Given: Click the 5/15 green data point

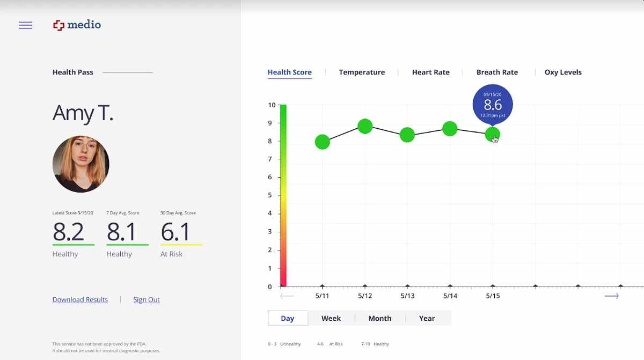Looking at the screenshot, I should pyautogui.click(x=492, y=134).
